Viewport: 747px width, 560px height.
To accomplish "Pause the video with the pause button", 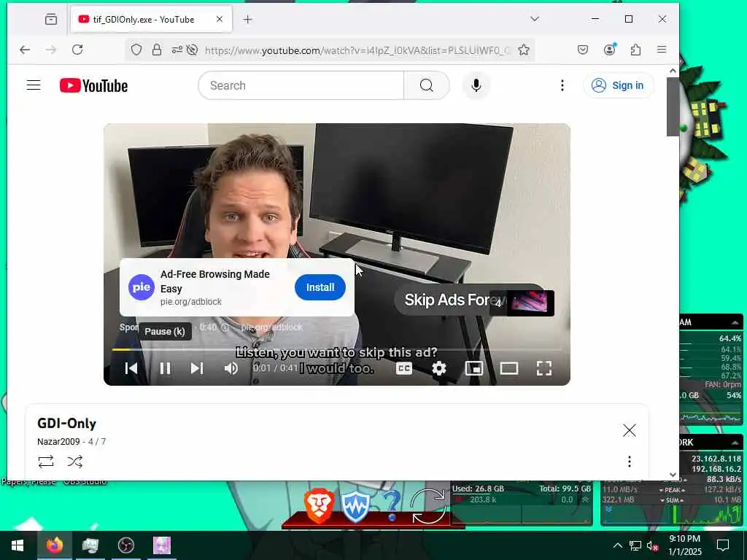I will (165, 368).
